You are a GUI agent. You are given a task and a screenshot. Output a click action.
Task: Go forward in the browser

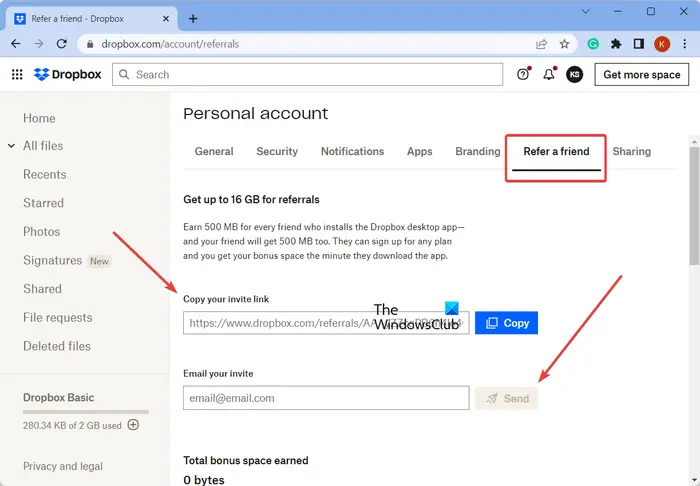pos(39,44)
